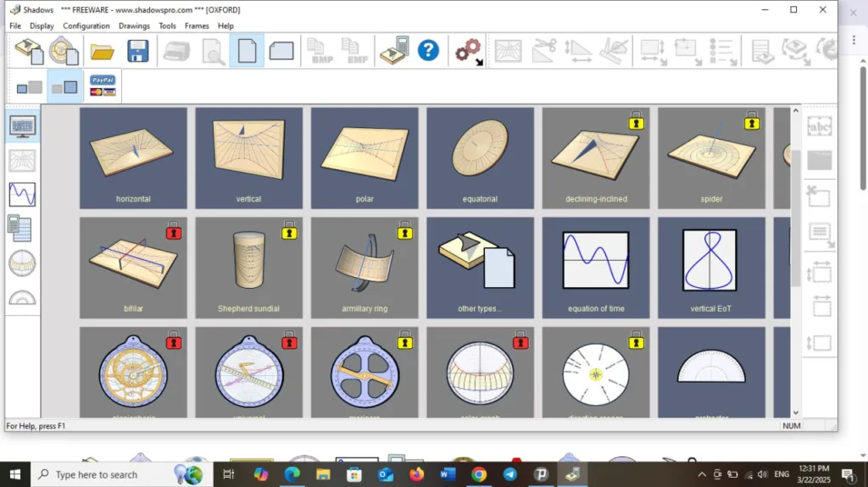
Task: Open the Tools menu
Action: [x=167, y=26]
